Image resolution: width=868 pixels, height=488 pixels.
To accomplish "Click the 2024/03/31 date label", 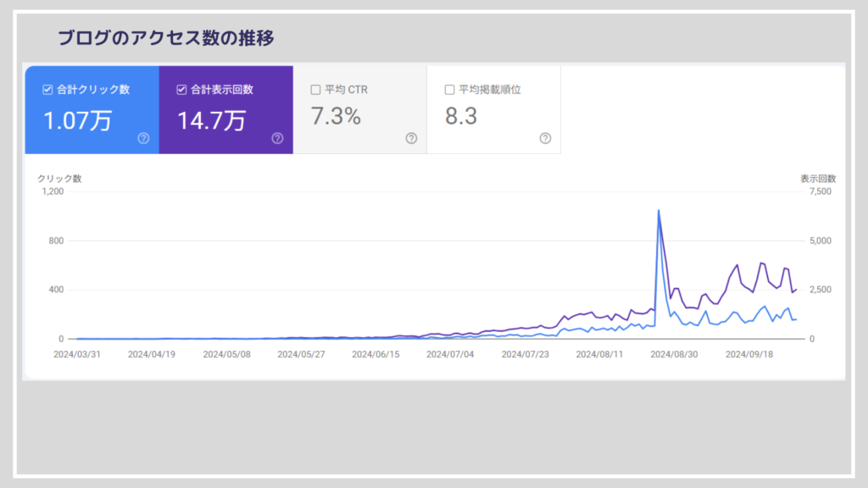I will pos(77,355).
